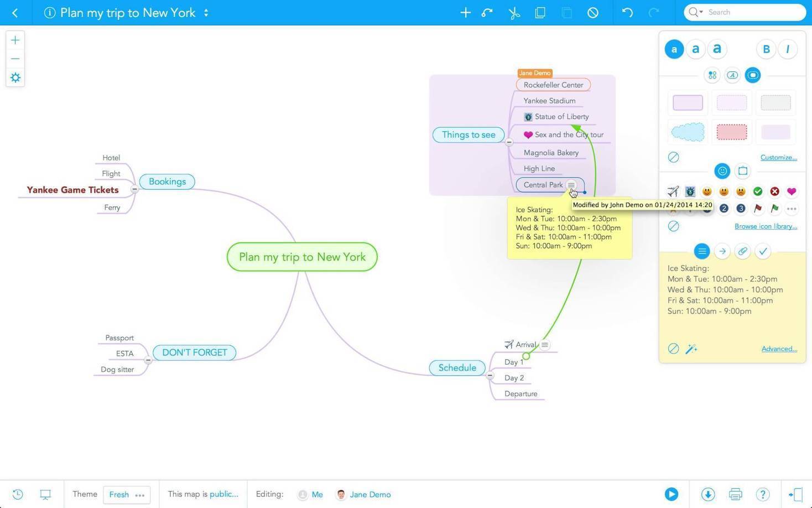Viewport: 812px width, 508px height.
Task: Select the connection arrow tool in the toolbar
Action: (x=486, y=12)
